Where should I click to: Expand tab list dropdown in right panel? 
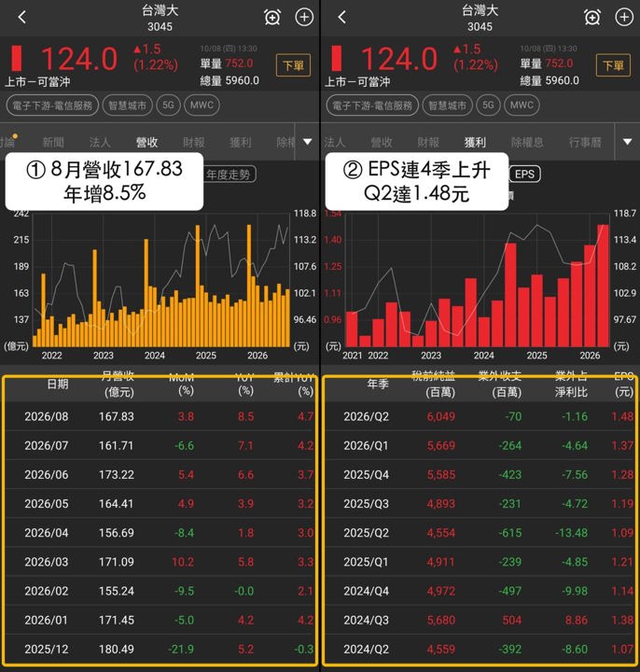click(x=627, y=142)
